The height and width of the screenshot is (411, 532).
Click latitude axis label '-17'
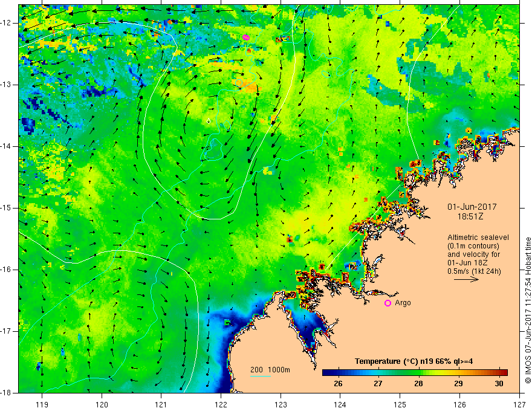6,331
